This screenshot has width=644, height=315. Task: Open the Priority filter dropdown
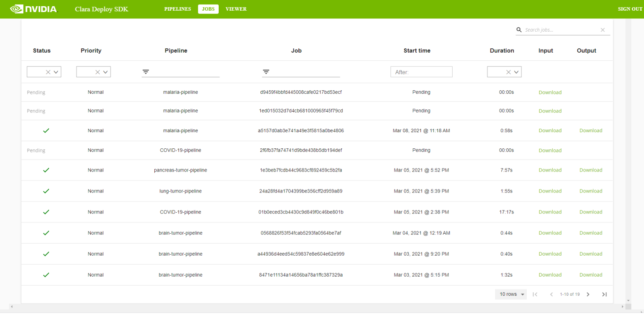[x=106, y=72]
